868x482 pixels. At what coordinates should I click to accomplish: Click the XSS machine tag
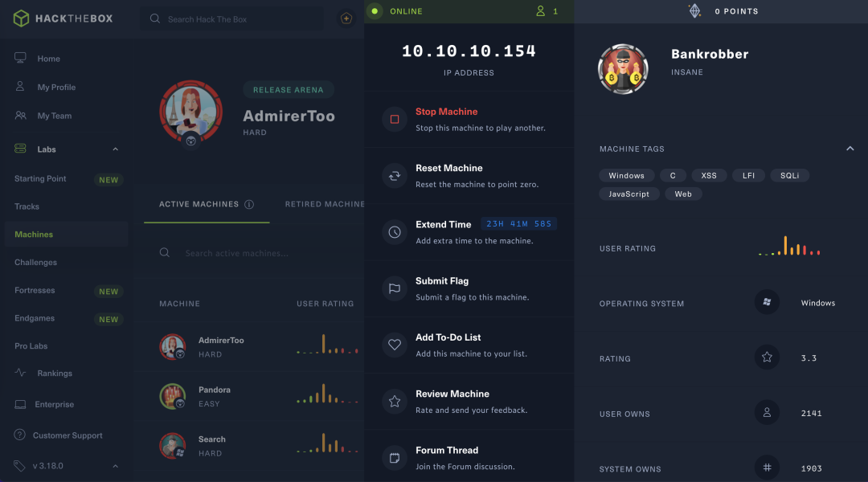[x=709, y=175]
